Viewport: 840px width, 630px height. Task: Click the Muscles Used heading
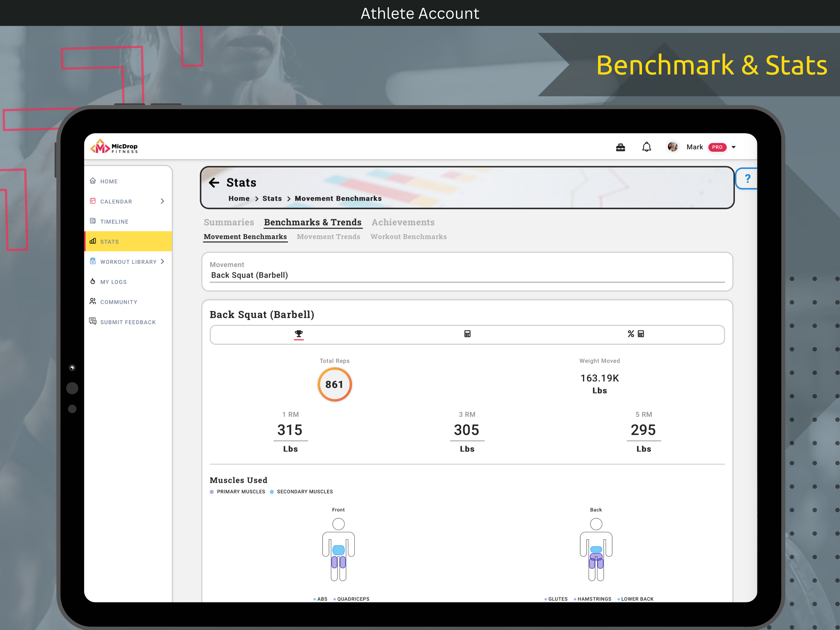239,480
